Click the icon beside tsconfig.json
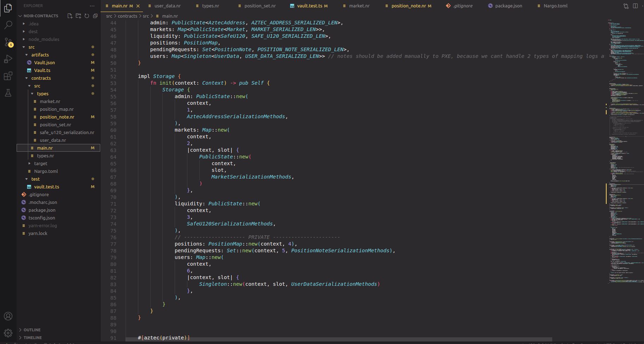The image size is (644, 344). [24, 218]
